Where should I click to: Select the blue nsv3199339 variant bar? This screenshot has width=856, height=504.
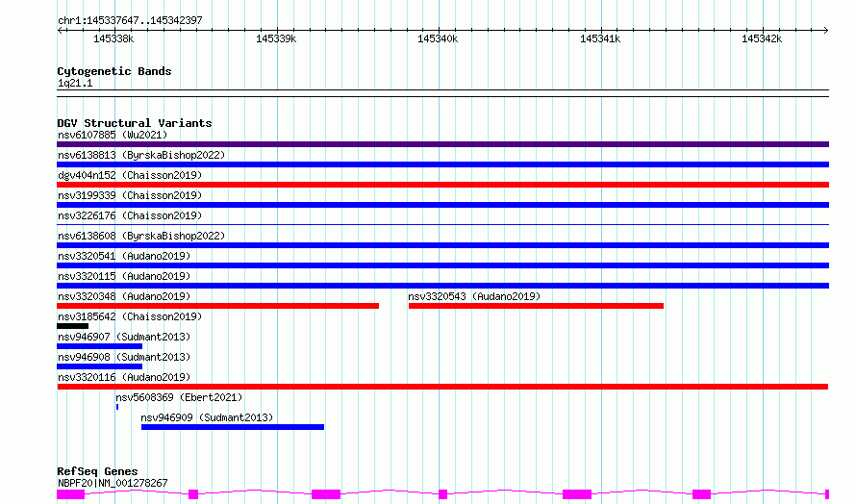tap(442, 205)
